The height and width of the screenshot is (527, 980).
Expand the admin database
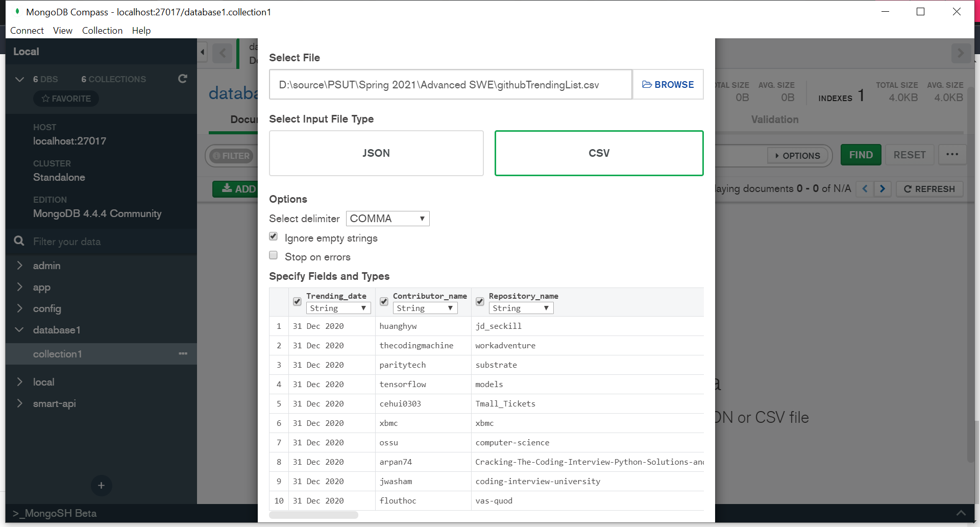tap(20, 265)
